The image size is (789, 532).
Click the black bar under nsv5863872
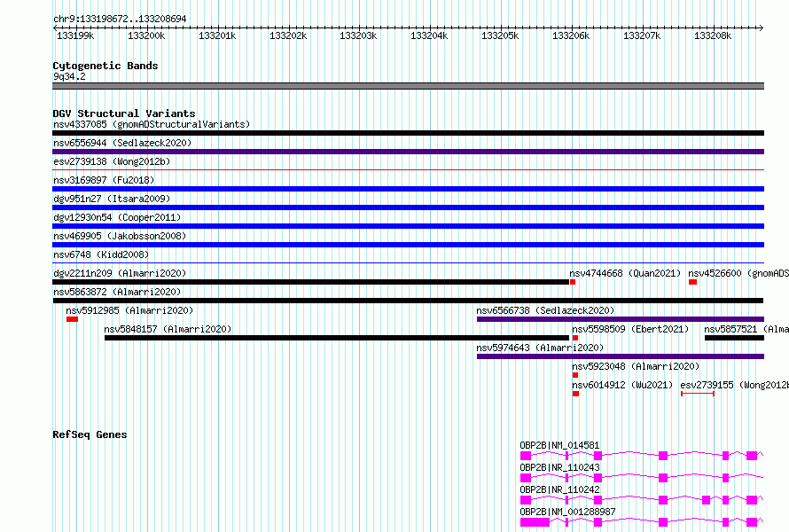point(408,301)
